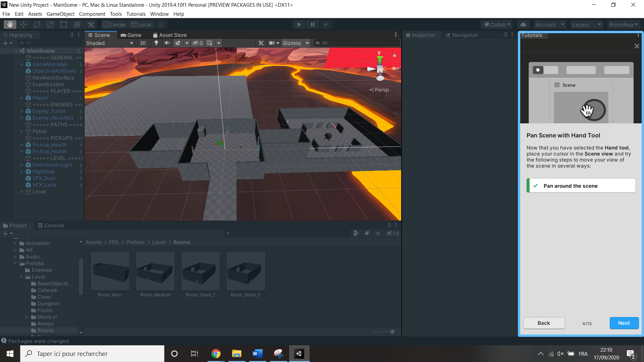
Task: Click Back in tutorial panel
Action: pos(544,323)
